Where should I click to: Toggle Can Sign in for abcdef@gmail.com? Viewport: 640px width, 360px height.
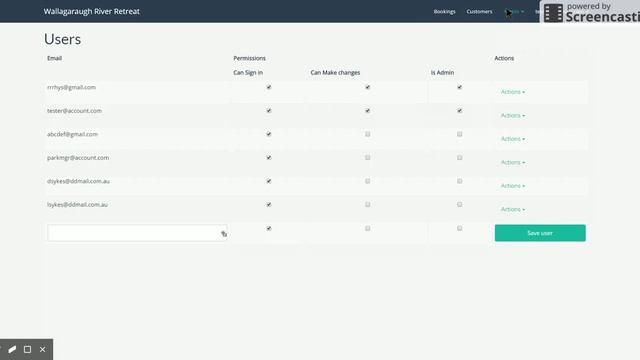[269, 134]
